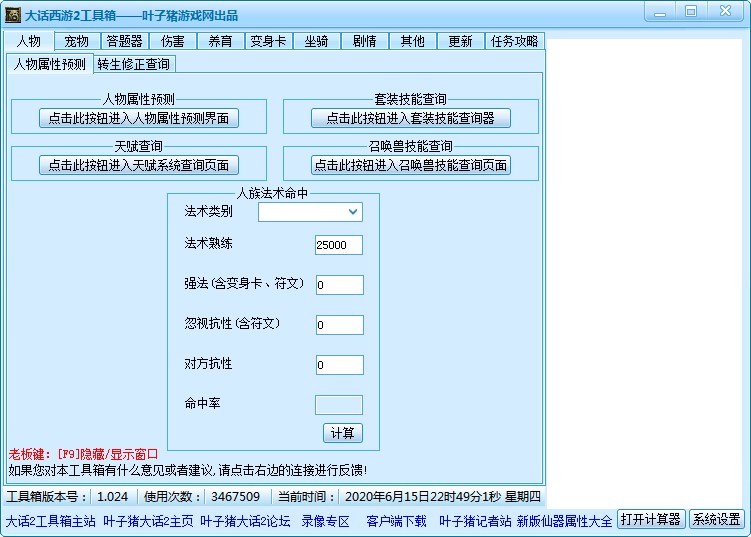Open 叶子猪记者站 link
Viewport: 751px width, 537px height.
[475, 521]
